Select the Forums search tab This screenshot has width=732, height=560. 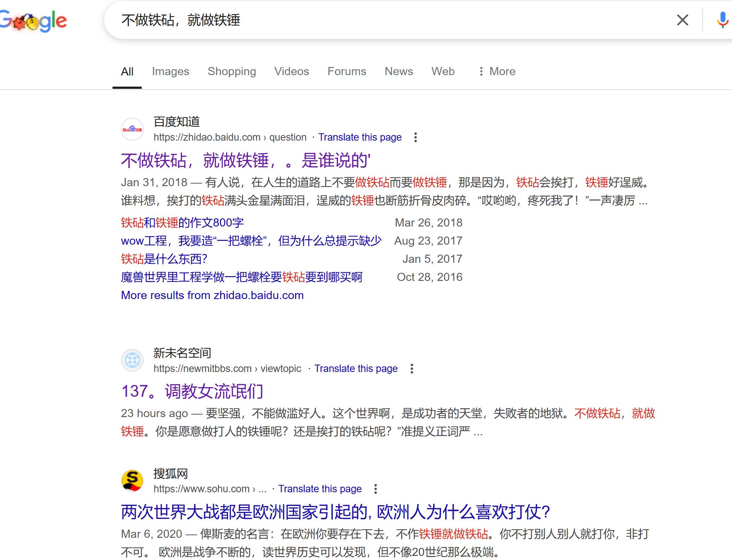[x=346, y=71]
